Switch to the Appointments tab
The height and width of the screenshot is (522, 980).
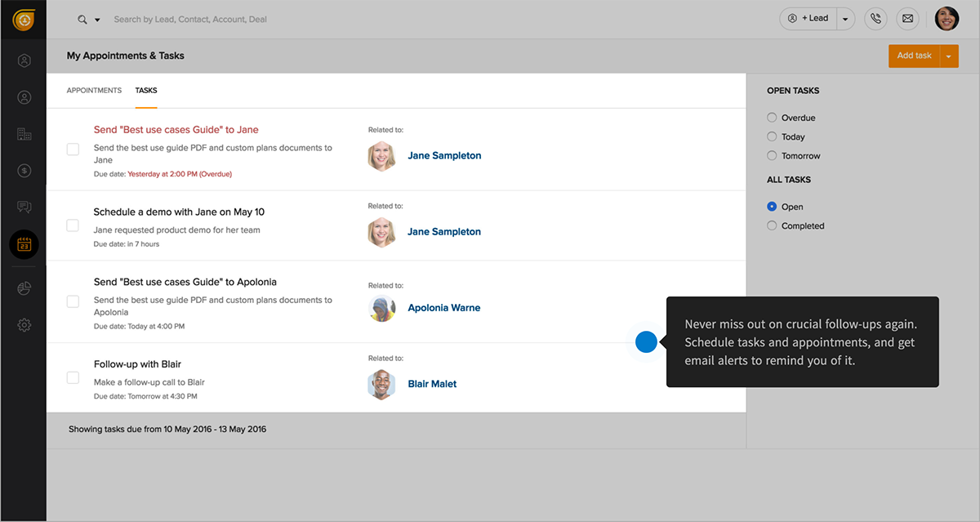[x=94, y=91]
